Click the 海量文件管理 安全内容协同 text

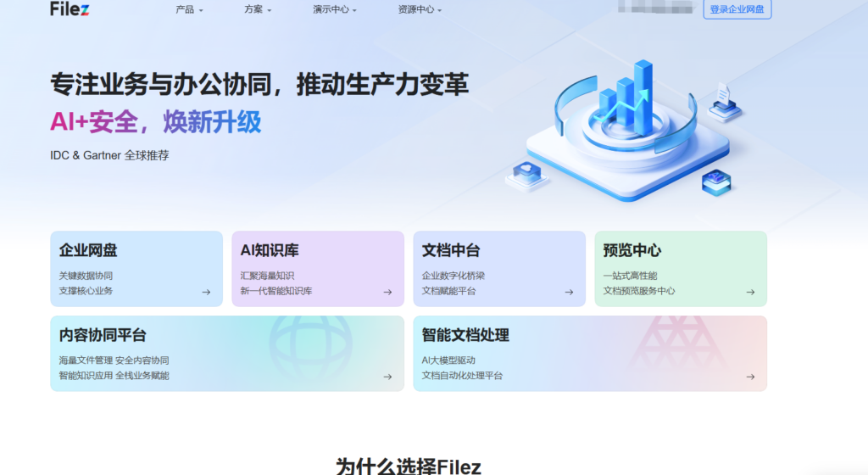coord(114,360)
